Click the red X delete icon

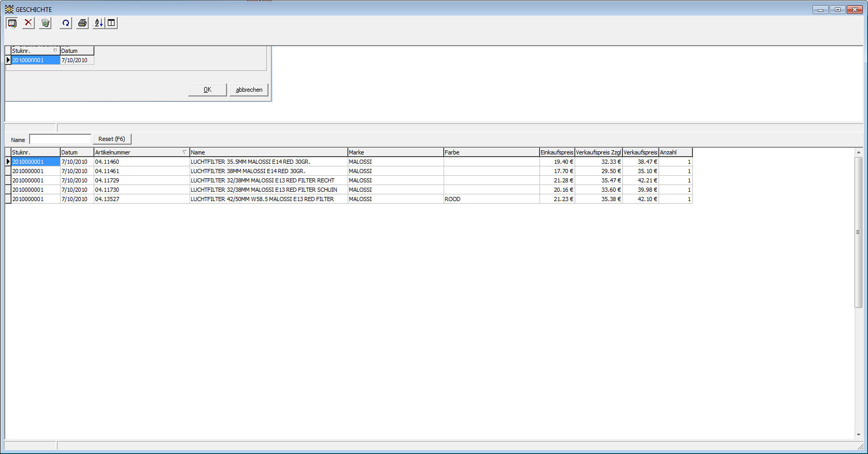click(x=29, y=23)
